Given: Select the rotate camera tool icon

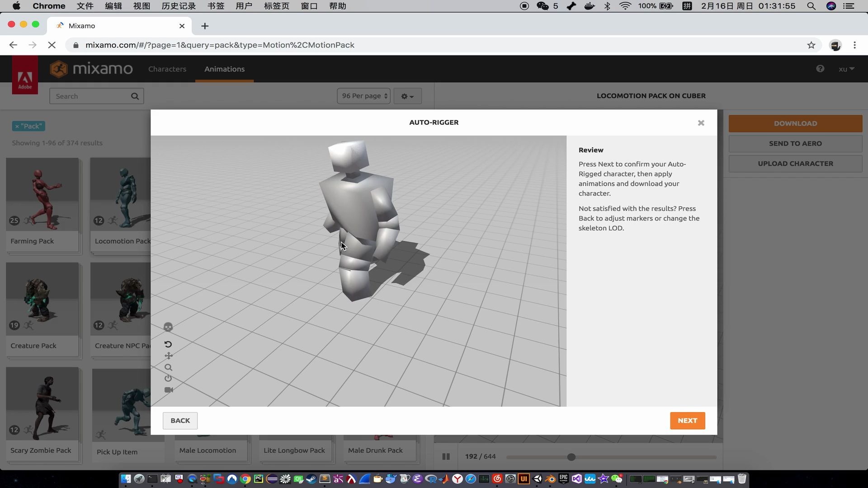Looking at the screenshot, I should pos(168,344).
